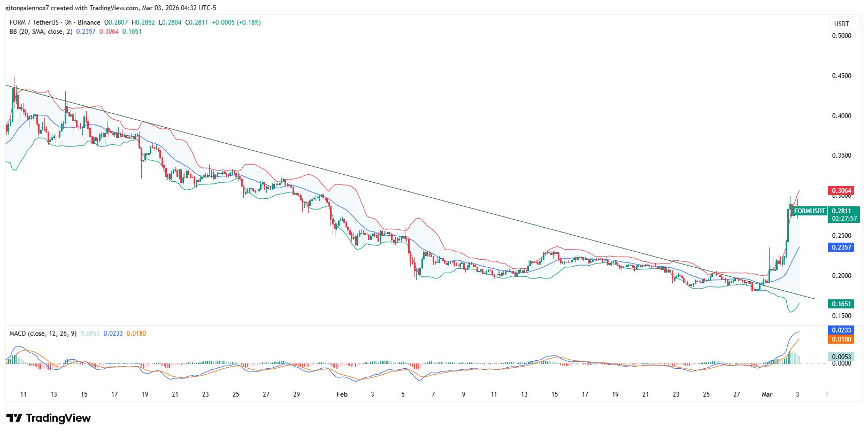Click the 0.4000 level on price axis
868x434 pixels.
(841, 116)
